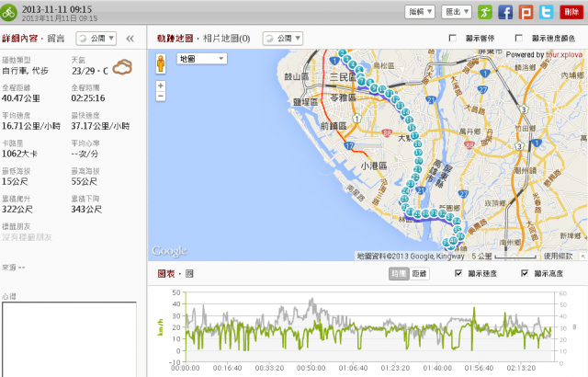Click the average speed 16.71公里/小時 value
The height and width of the screenshot is (377, 588).
(31, 126)
